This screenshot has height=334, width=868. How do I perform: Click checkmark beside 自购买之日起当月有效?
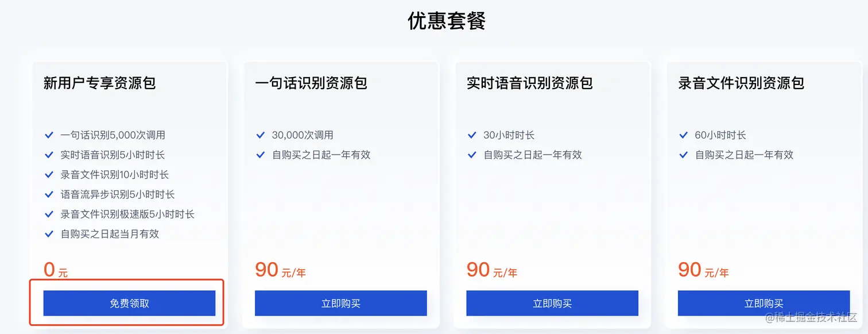49,234
